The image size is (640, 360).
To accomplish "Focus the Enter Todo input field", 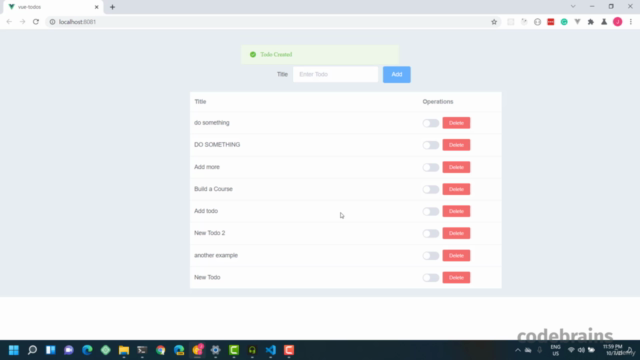I will click(x=336, y=74).
